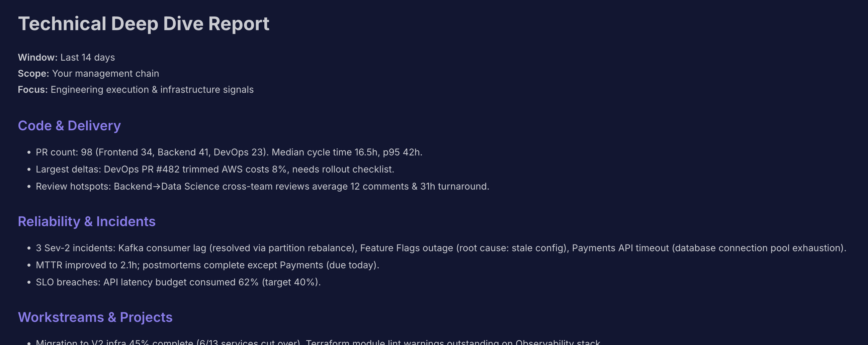868x345 pixels.
Task: Click the Window: Last 14 days line
Action: [x=66, y=57]
